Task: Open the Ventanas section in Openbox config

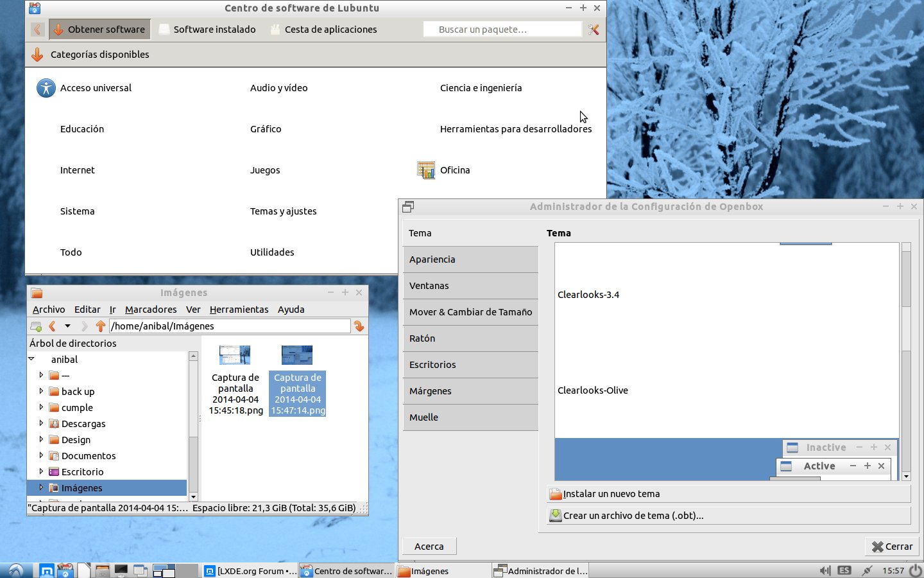Action: click(470, 286)
